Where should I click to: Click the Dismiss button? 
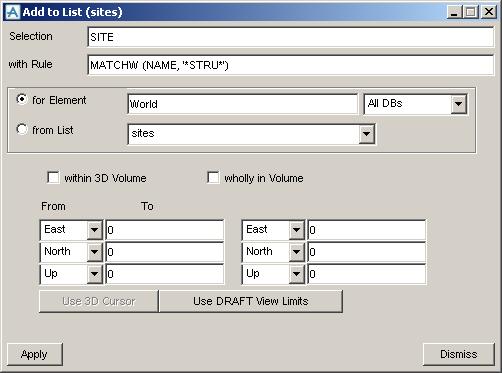tap(459, 354)
